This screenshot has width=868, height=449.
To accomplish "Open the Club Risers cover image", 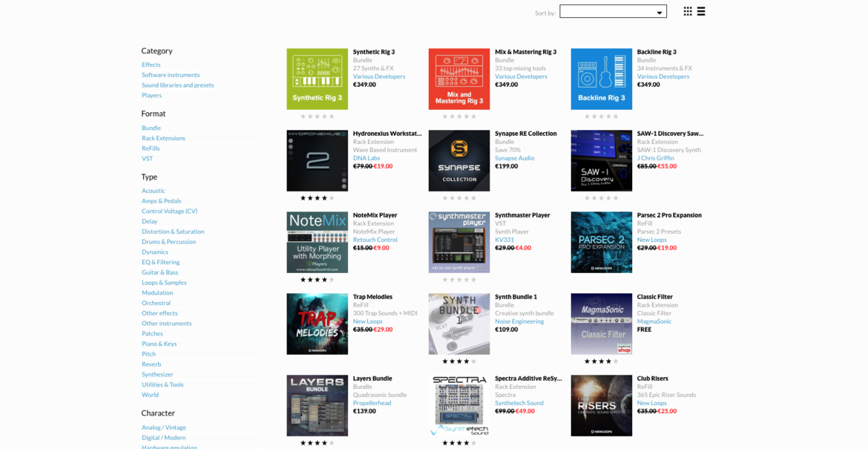I will pyautogui.click(x=601, y=405).
